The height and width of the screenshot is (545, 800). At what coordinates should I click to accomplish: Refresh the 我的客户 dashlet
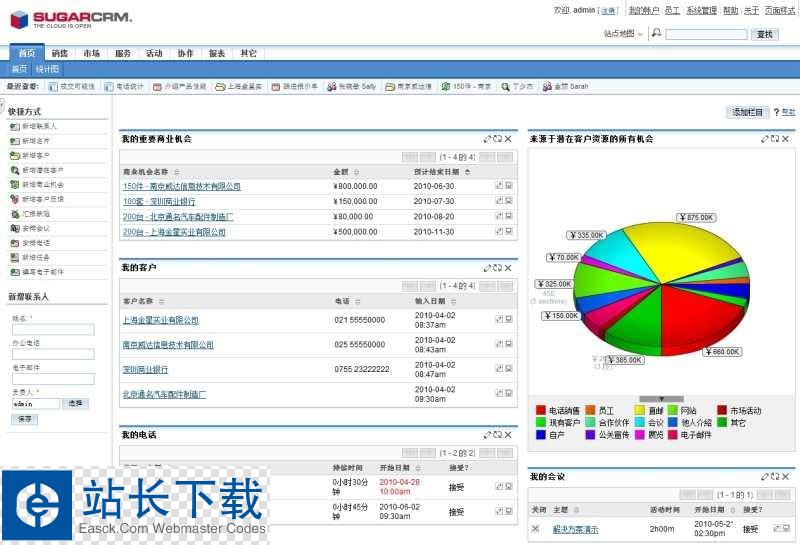497,268
